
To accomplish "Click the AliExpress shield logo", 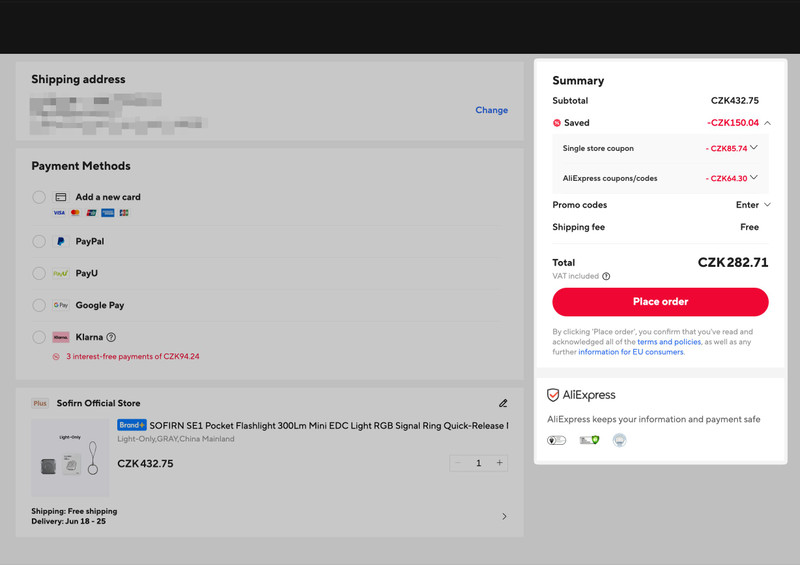I will tap(553, 395).
